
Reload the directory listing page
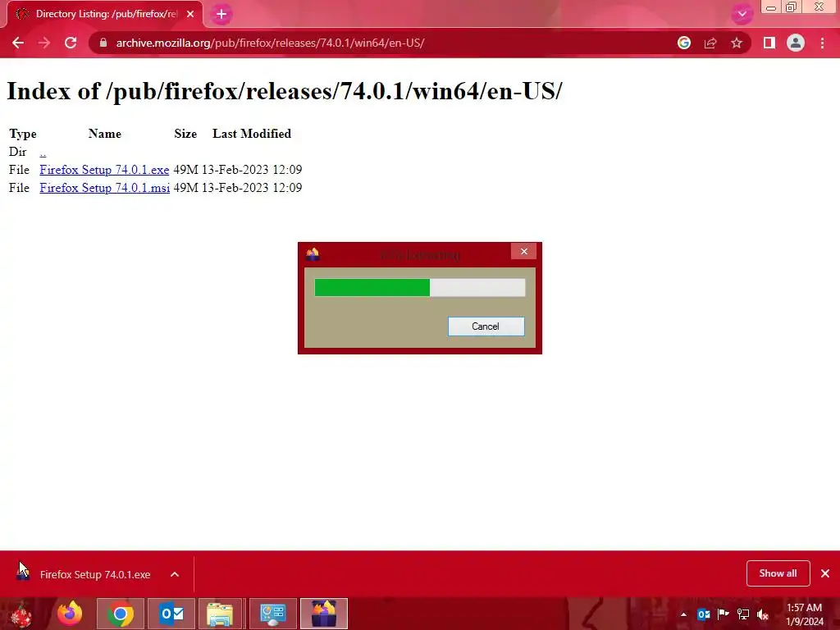pyautogui.click(x=71, y=43)
